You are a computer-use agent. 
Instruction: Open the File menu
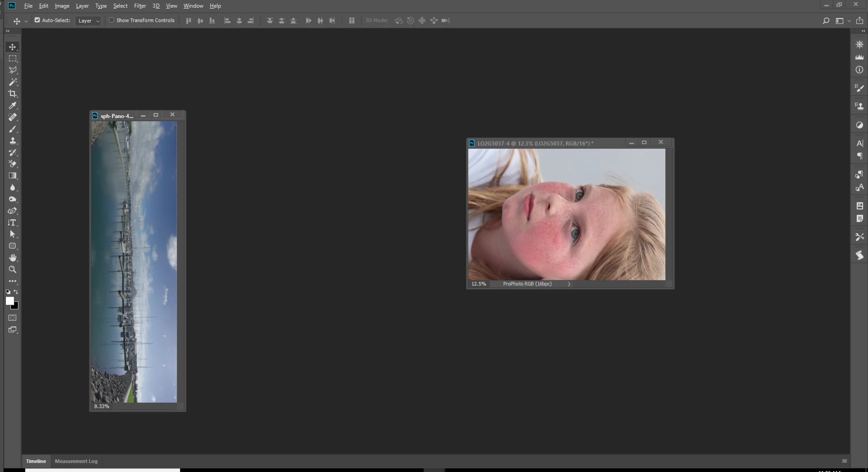(x=28, y=6)
